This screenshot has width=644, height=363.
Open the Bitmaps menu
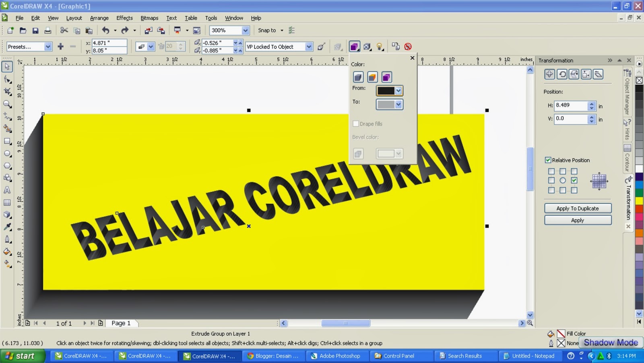click(x=149, y=18)
